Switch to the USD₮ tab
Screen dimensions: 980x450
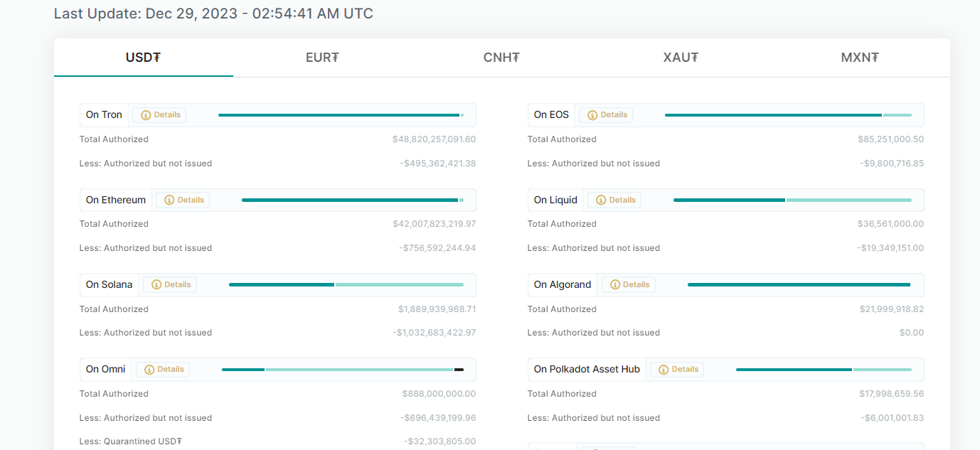[143, 58]
